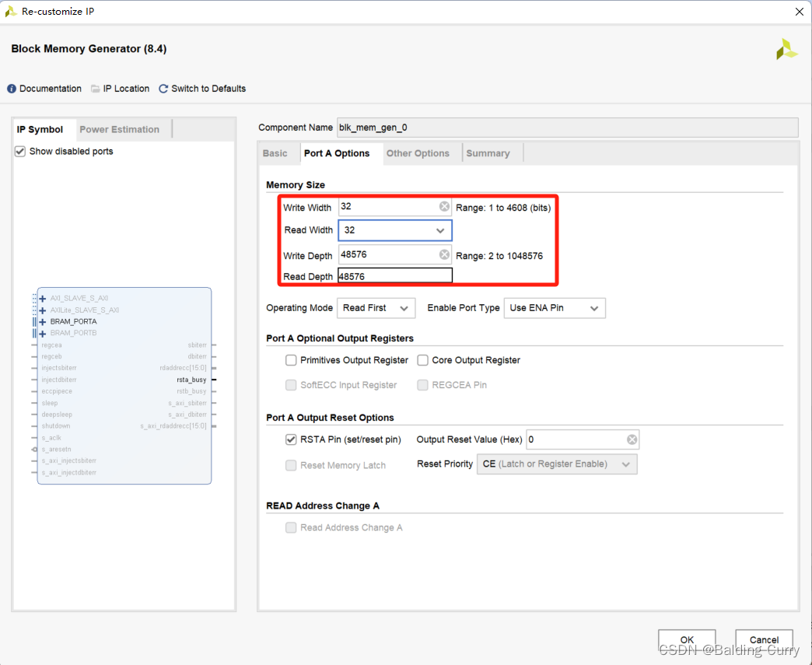The height and width of the screenshot is (665, 812).
Task: Uncheck the RSTA Pin setting
Action: click(x=291, y=439)
